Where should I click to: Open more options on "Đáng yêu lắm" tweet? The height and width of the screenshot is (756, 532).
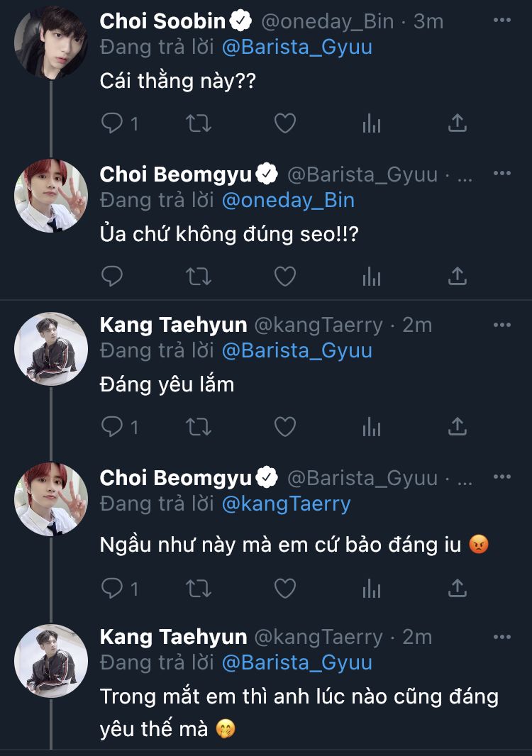501,325
